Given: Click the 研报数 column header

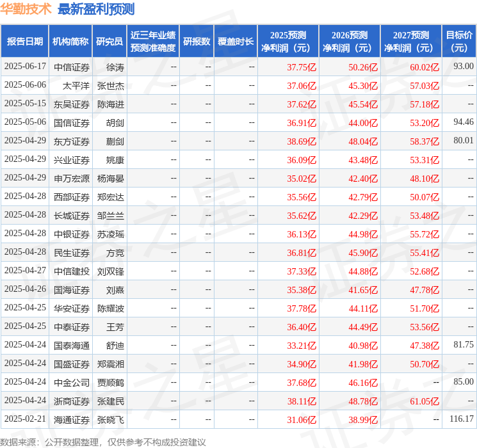Looking at the screenshot, I should 197,42.
